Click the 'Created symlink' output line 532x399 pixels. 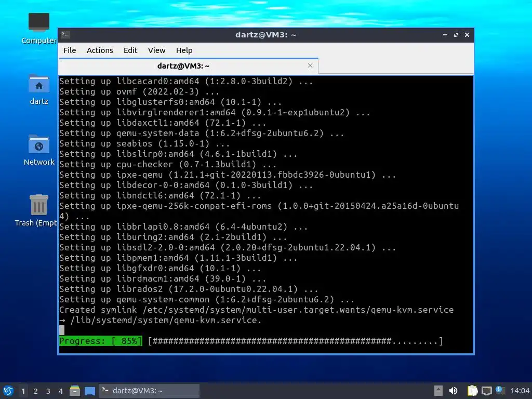point(256,310)
